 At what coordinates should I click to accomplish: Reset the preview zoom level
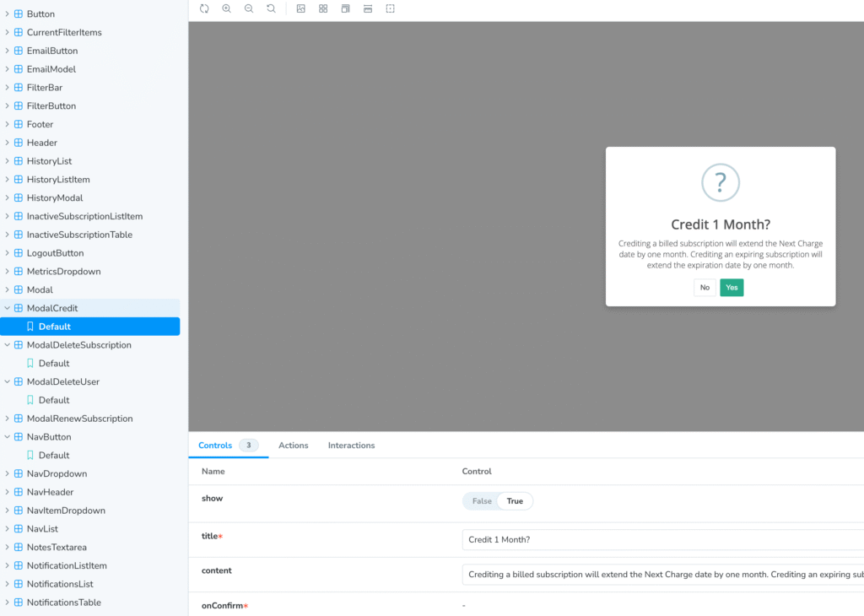pos(270,8)
